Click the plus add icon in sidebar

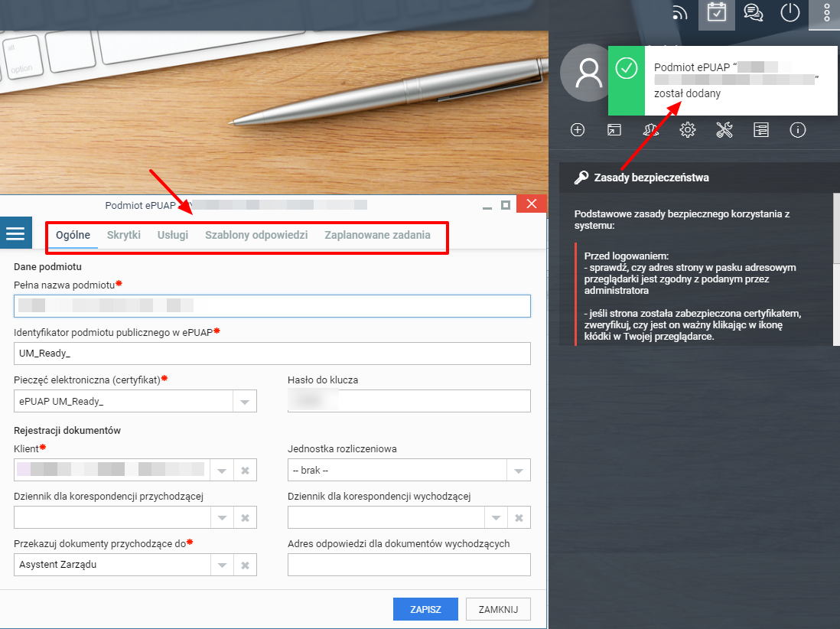coord(578,129)
